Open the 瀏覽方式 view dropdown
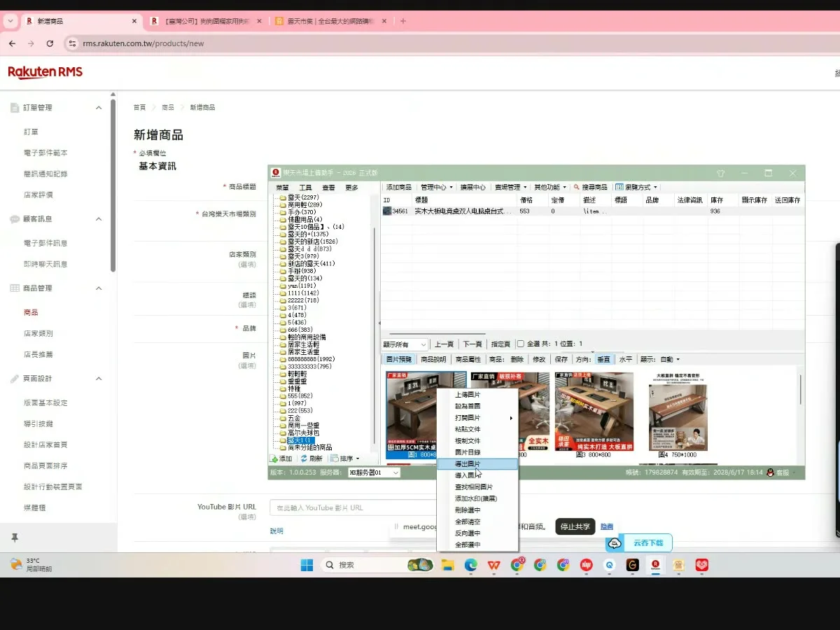This screenshot has width=840, height=630. [637, 187]
